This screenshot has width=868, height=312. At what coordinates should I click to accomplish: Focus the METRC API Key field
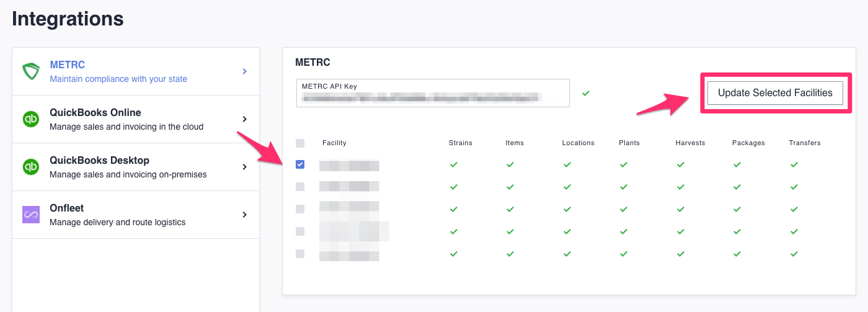tap(433, 93)
